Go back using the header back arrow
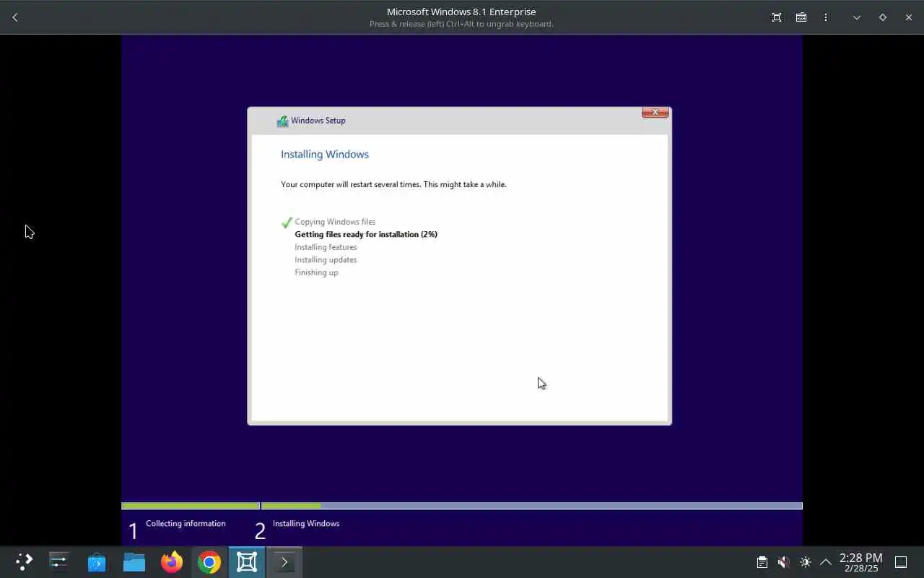The width and height of the screenshot is (924, 578). point(15,17)
